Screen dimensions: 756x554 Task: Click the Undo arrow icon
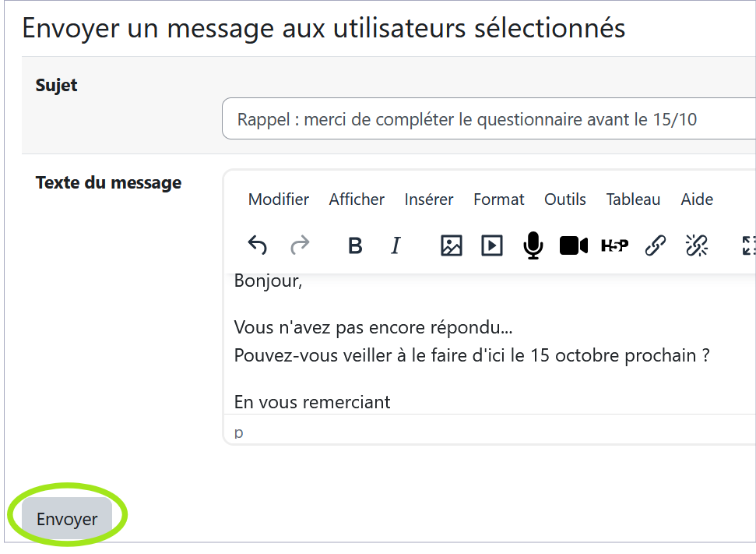(258, 245)
